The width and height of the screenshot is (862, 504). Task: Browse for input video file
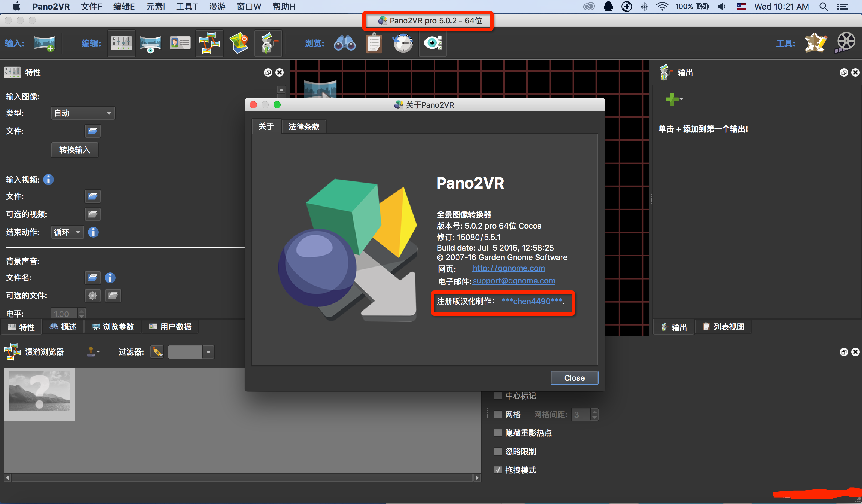point(93,196)
